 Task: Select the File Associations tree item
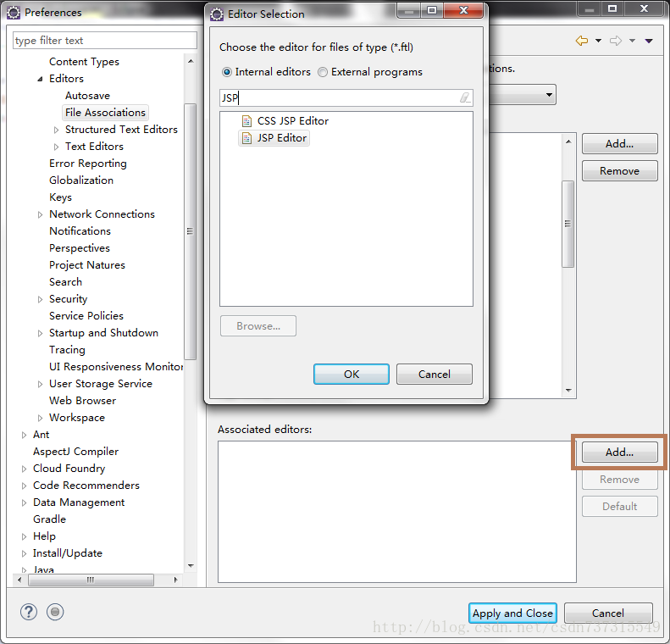[105, 113]
